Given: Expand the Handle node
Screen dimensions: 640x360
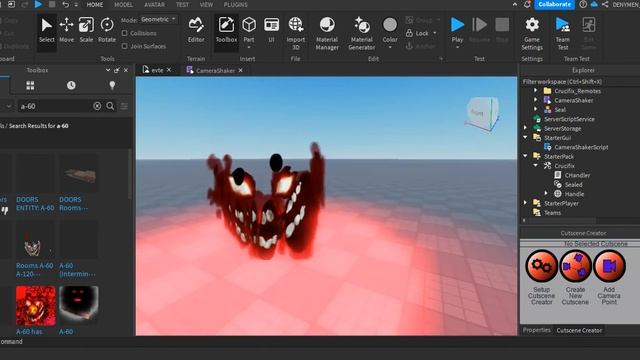Looking at the screenshot, I should 546,194.
